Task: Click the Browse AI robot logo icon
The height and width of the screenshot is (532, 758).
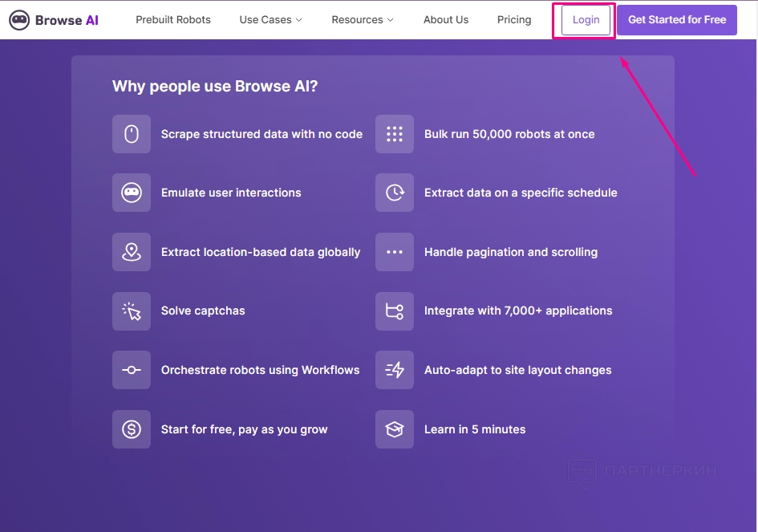Action: [x=19, y=20]
